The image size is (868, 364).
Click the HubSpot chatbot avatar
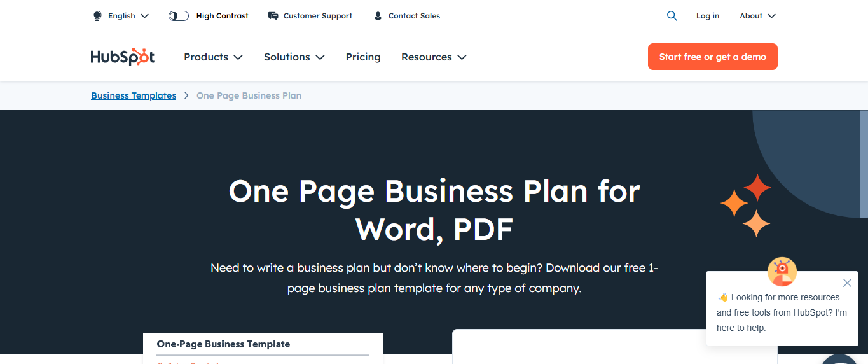pos(782,272)
